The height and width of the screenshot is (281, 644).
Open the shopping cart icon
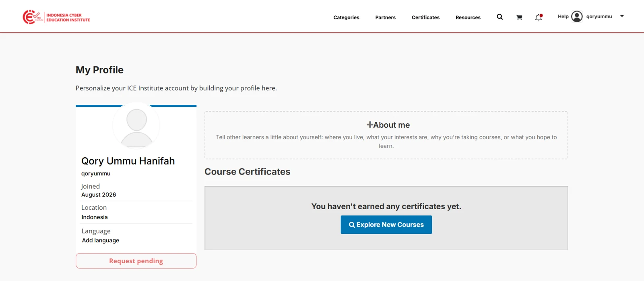[519, 17]
